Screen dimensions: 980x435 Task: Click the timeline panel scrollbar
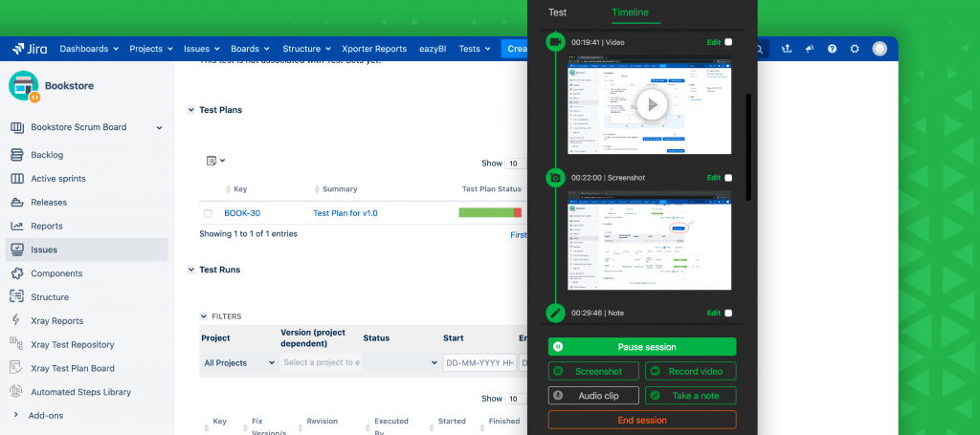[x=748, y=147]
